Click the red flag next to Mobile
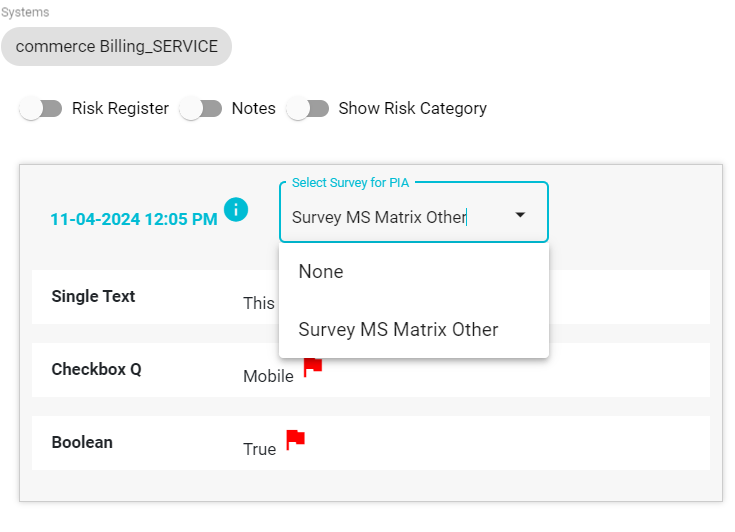Image resolution: width=735 pixels, height=532 pixels. [x=313, y=367]
